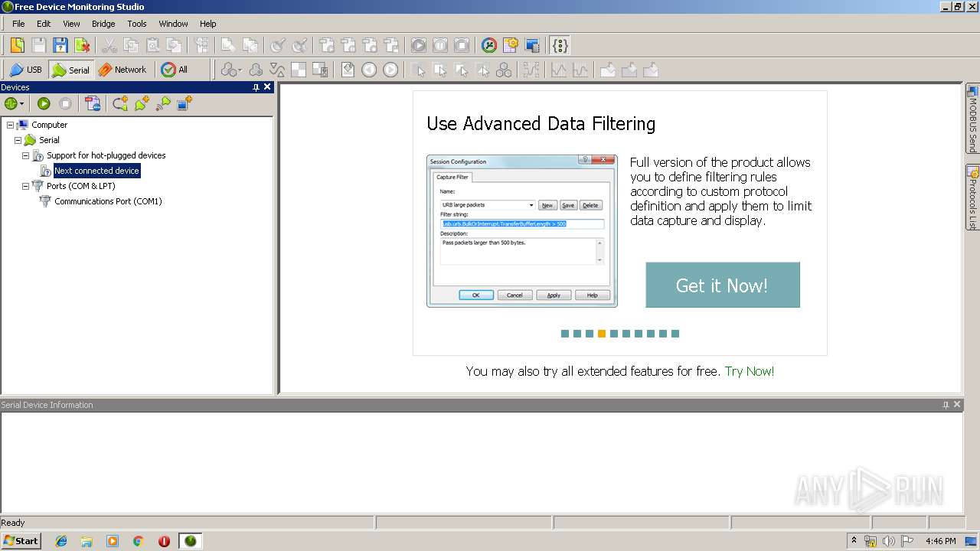Image resolution: width=980 pixels, height=551 pixels.
Task: Open the colorful circular clock tool icon
Action: click(489, 45)
